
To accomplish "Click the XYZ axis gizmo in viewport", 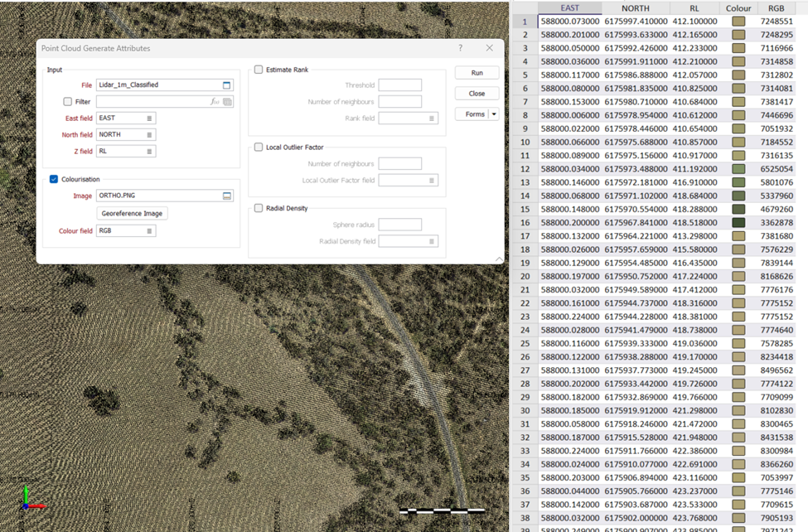I will pyautogui.click(x=30, y=500).
